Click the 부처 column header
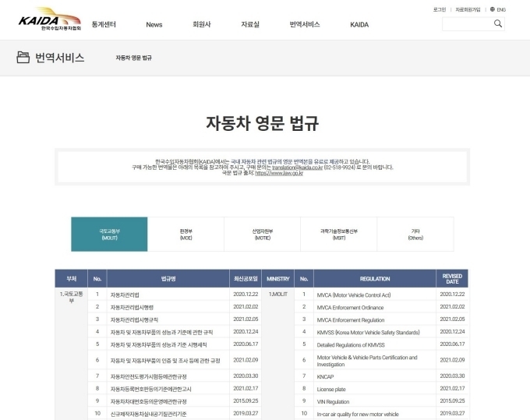530x420 pixels. click(72, 279)
